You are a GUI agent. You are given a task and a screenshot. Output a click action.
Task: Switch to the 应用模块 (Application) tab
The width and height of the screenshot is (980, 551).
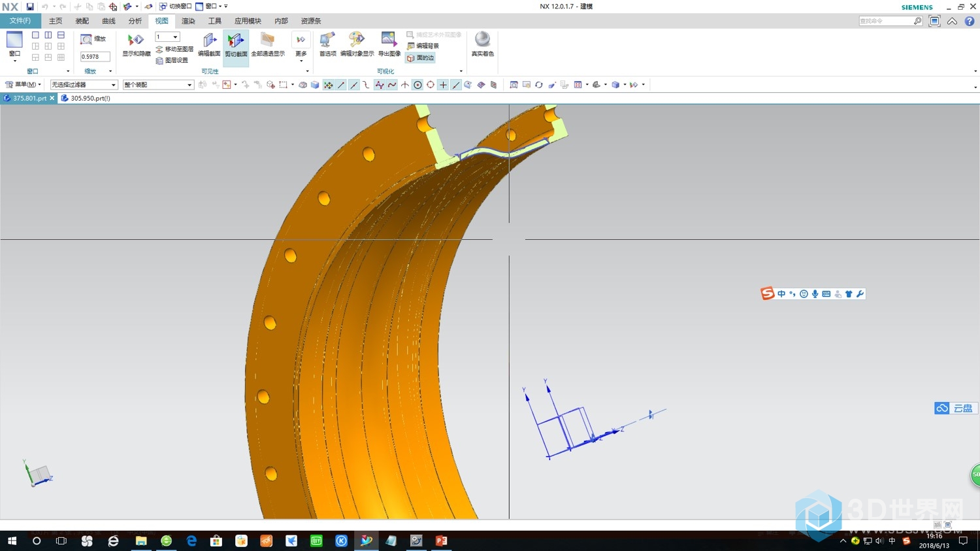(x=248, y=21)
